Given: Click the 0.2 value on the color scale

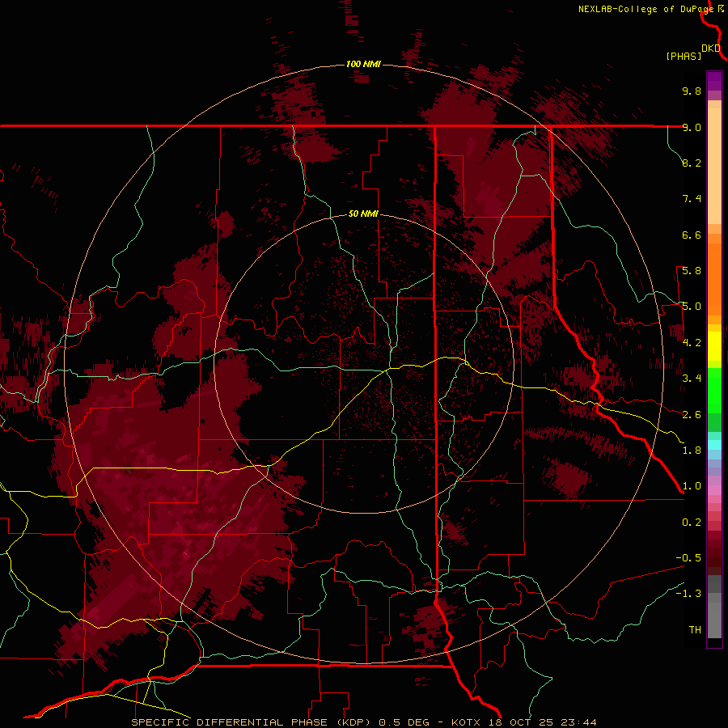Looking at the screenshot, I should (x=692, y=523).
